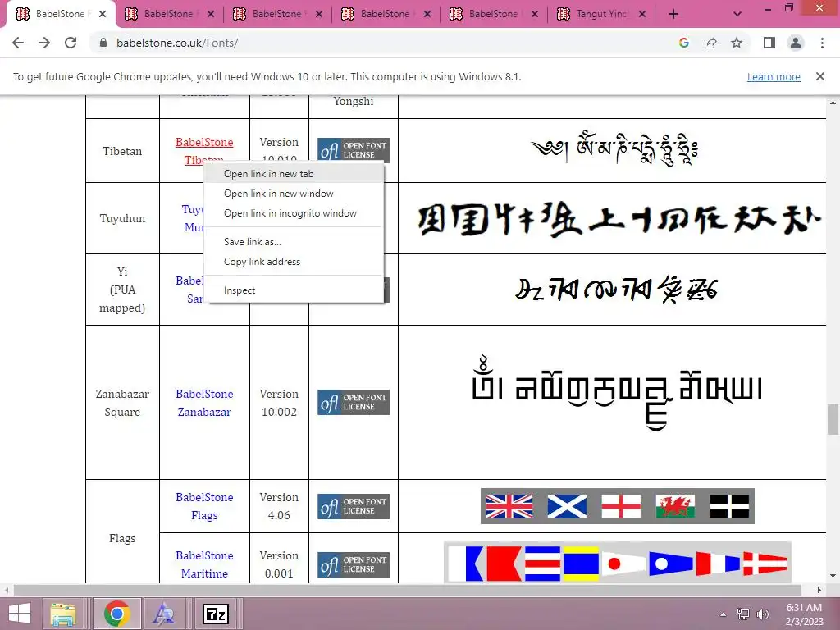Viewport: 840px width, 630px height.
Task: Switch to the Tangut Yinchuan tab
Action: click(601, 14)
